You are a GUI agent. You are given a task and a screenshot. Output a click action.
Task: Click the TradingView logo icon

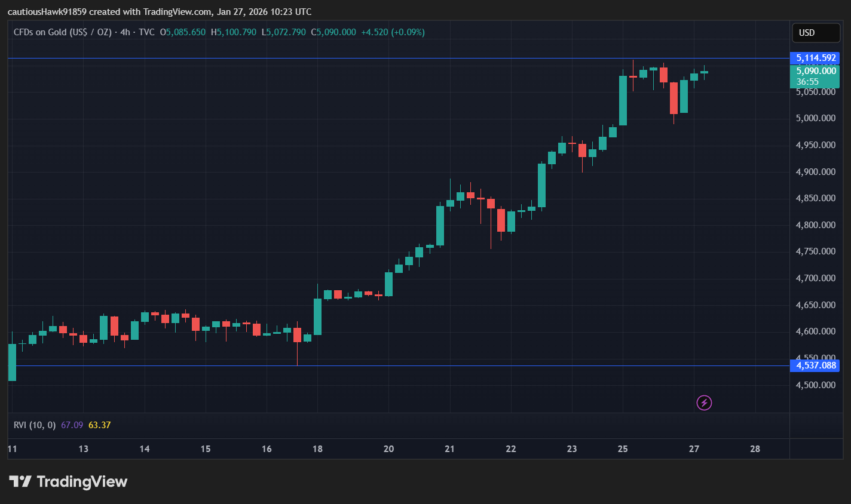pyautogui.click(x=20, y=482)
